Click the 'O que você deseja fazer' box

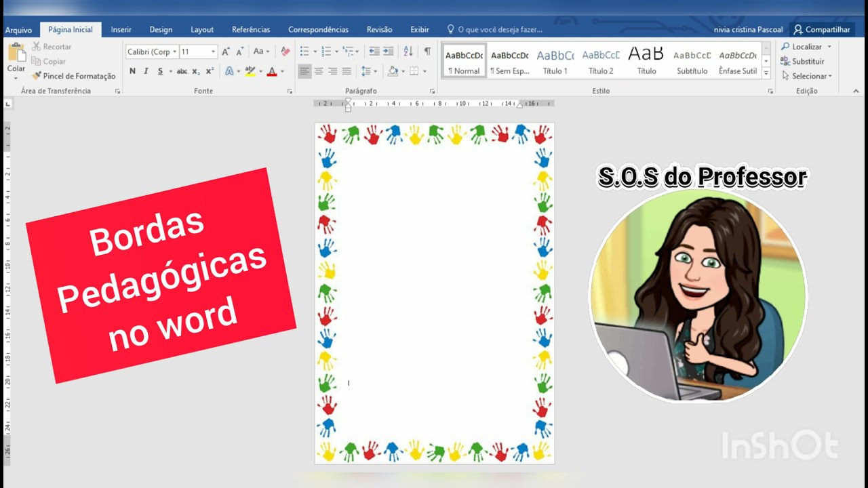click(494, 30)
